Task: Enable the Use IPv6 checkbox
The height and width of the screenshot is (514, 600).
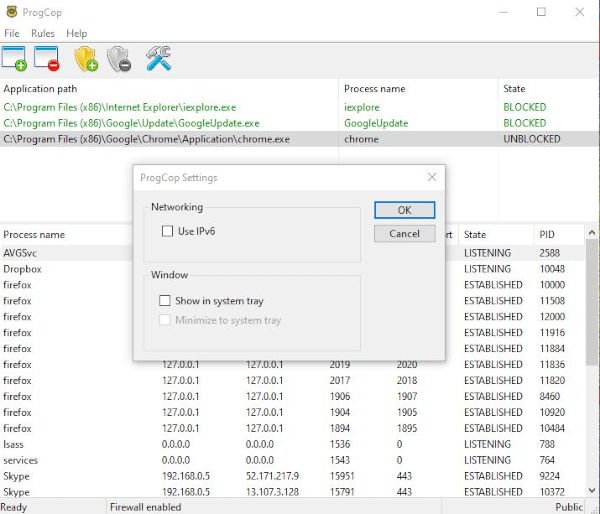Action: click(168, 231)
